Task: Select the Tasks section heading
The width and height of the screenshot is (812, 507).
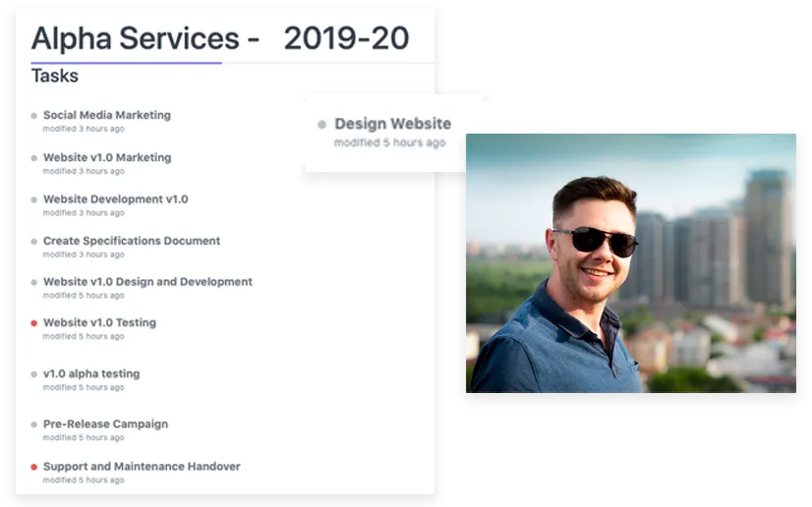Action: coord(55,76)
